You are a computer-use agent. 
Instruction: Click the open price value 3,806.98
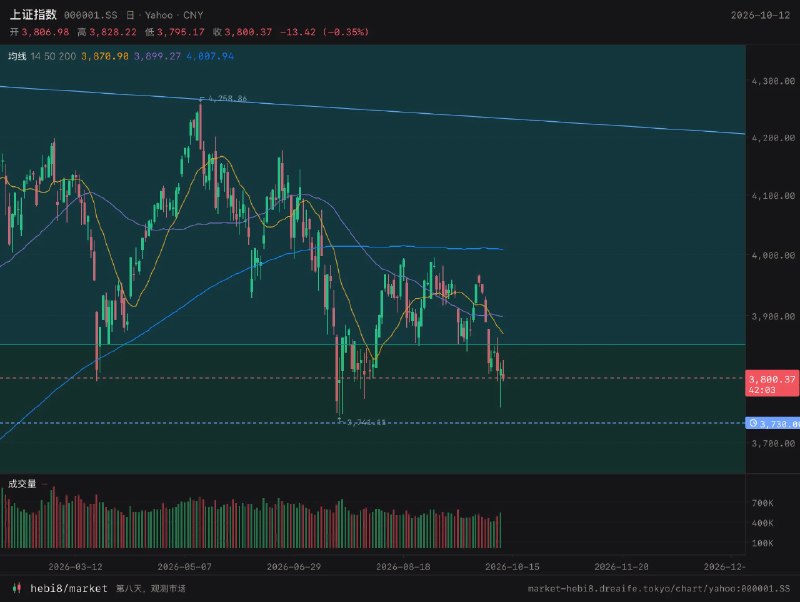click(45, 32)
